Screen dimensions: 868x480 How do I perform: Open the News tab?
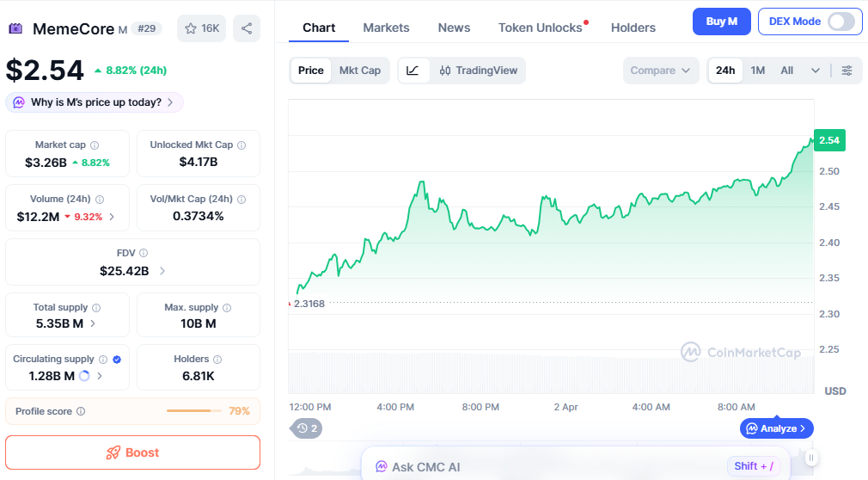(454, 28)
